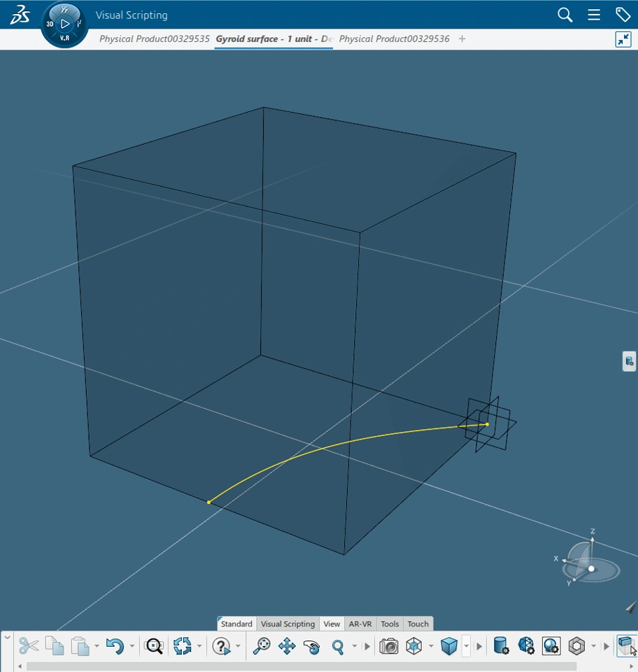Click the left scroll arrow of action bar
The height and width of the screenshot is (672, 638).
(x=20, y=666)
